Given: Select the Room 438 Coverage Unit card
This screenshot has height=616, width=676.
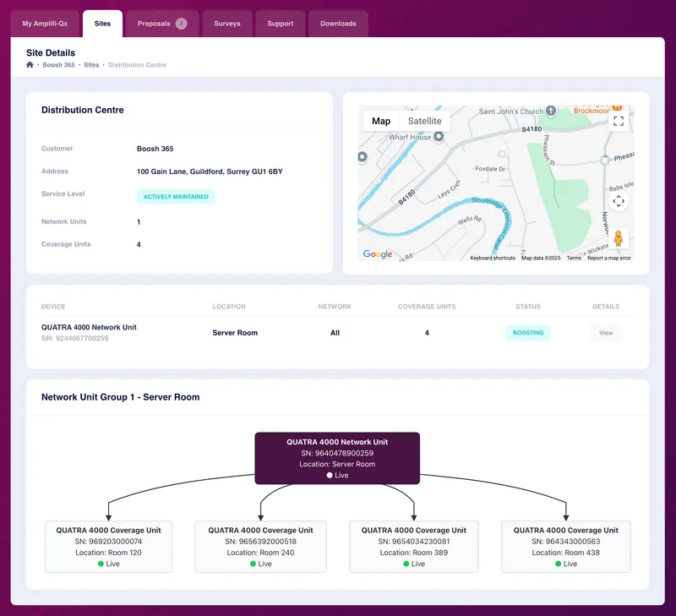Looking at the screenshot, I should click(x=565, y=547).
